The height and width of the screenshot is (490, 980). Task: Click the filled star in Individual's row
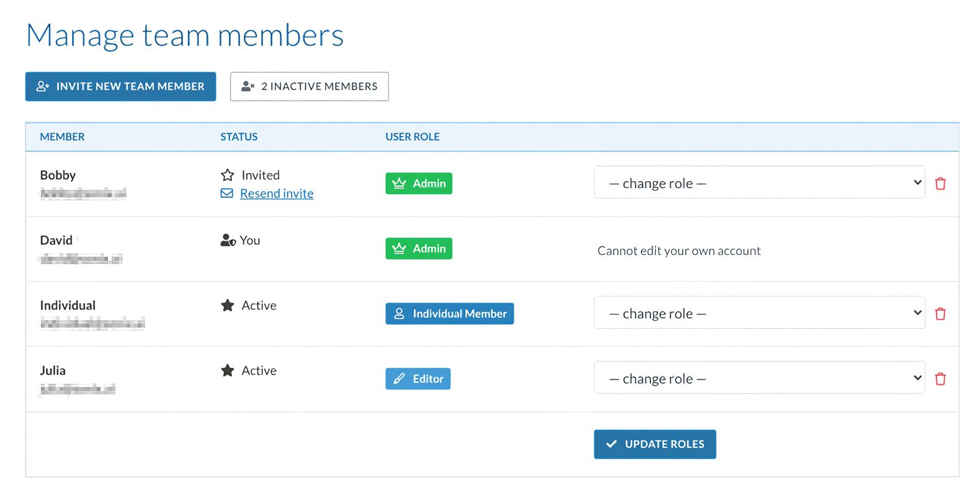click(x=228, y=305)
